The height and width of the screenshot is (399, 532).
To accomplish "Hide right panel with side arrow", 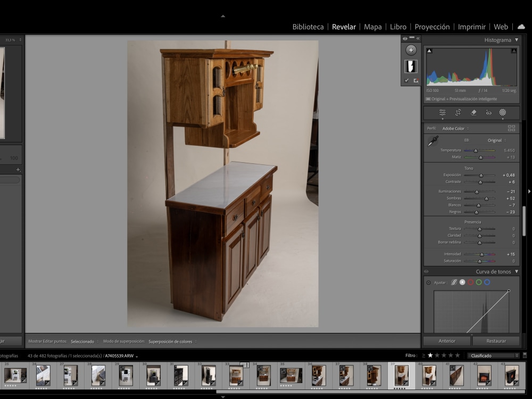I will 529,192.
